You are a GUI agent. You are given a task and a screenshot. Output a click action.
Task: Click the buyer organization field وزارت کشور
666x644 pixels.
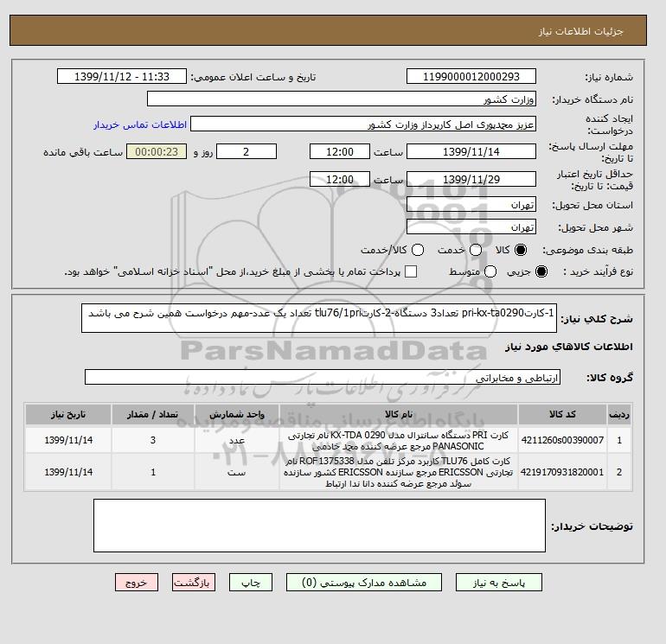coord(342,99)
